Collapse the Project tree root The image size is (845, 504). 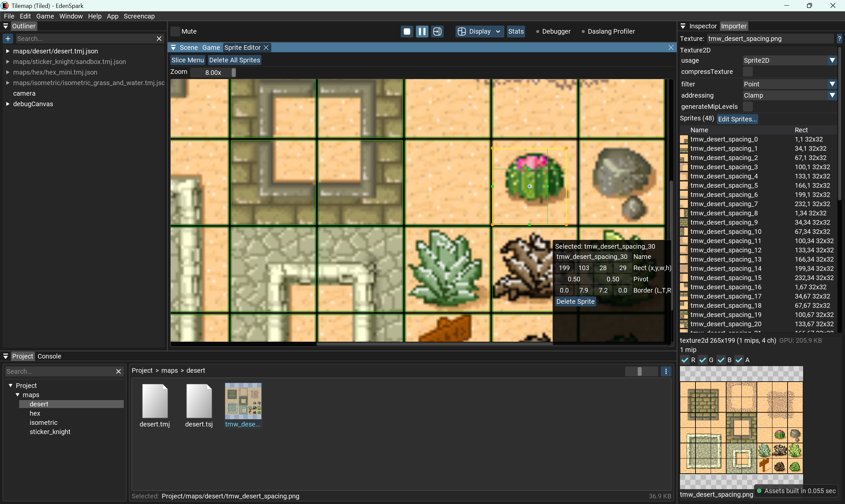click(x=11, y=386)
